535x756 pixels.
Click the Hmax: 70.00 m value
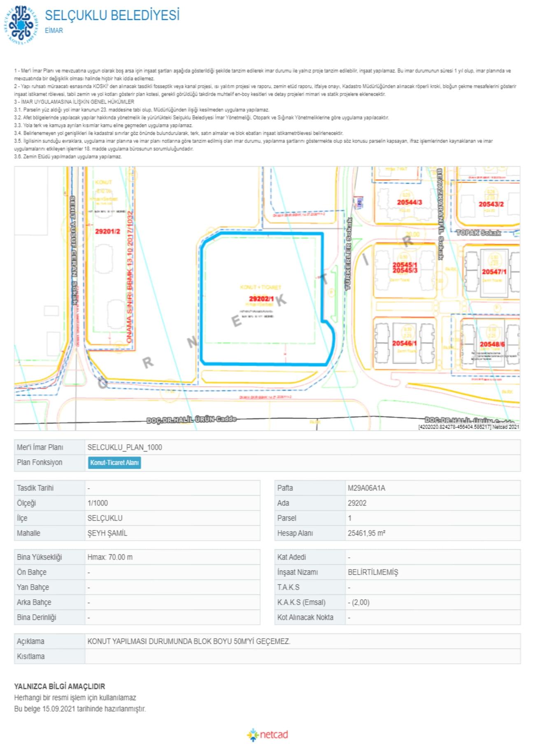tap(110, 557)
